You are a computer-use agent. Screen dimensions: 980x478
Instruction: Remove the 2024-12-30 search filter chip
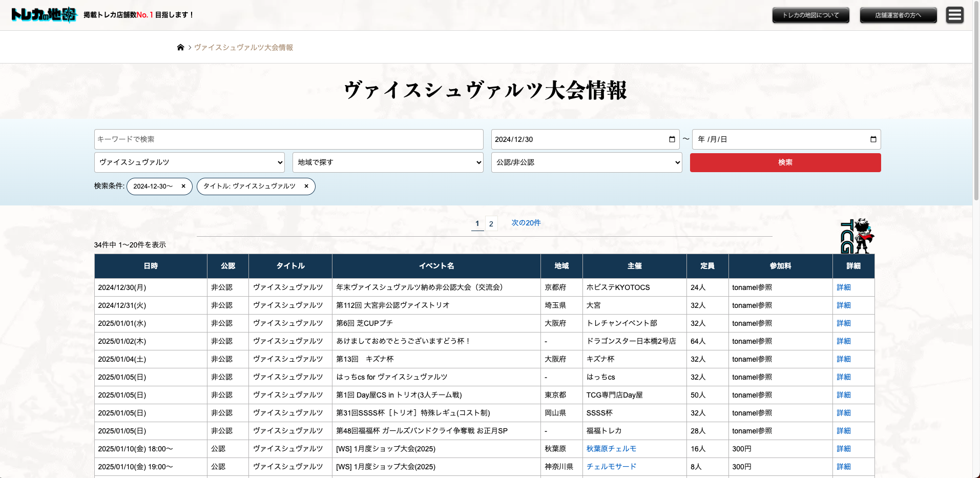click(x=183, y=186)
